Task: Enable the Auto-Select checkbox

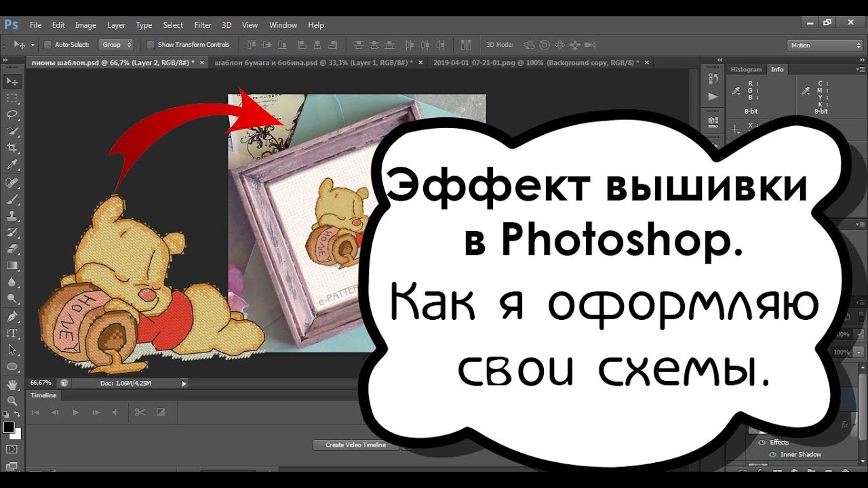Action: coord(47,45)
